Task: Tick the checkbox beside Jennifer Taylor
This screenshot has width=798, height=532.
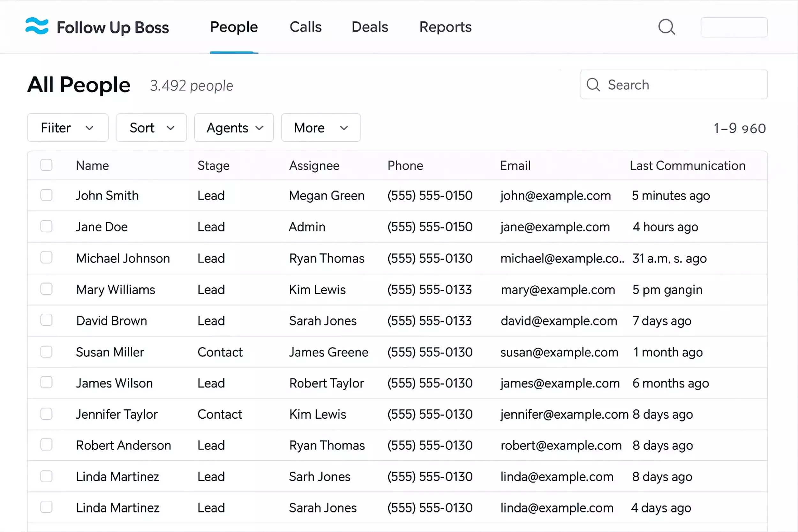Action: (47, 414)
